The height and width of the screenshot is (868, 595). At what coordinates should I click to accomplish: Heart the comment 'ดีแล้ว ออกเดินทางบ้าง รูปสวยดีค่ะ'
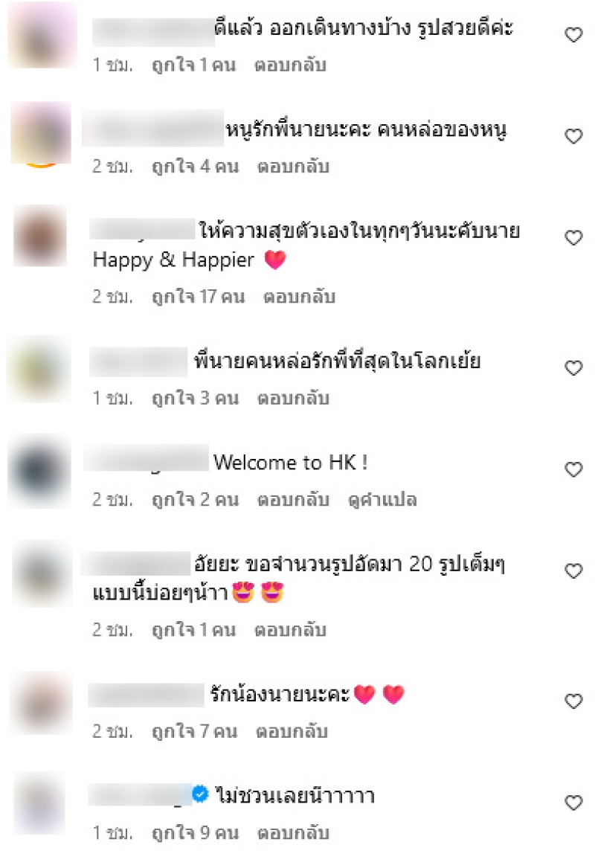point(573,35)
